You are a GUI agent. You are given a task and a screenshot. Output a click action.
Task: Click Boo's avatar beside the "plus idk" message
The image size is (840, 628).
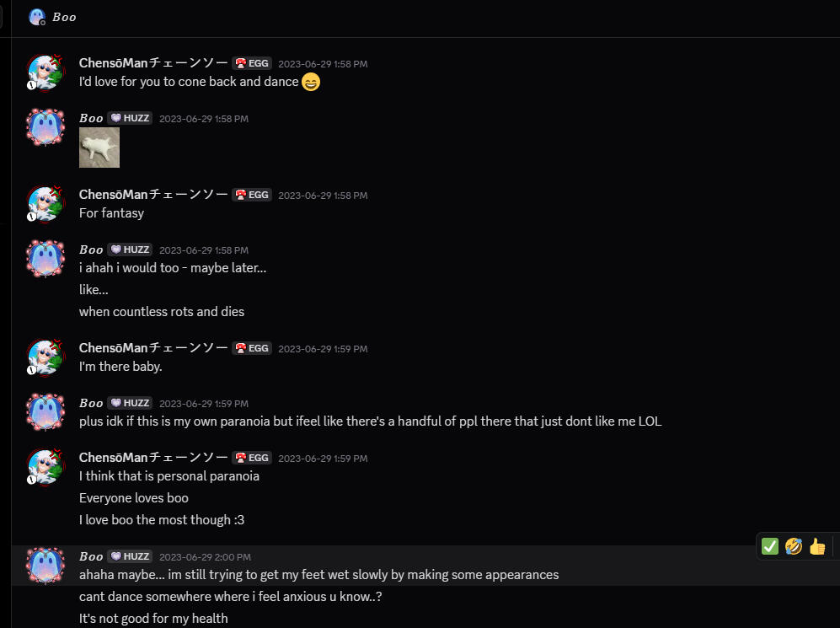click(x=44, y=412)
